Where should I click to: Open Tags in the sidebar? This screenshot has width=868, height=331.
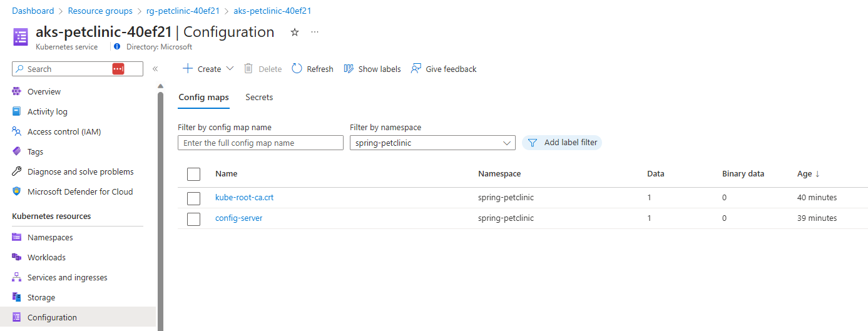pos(35,151)
